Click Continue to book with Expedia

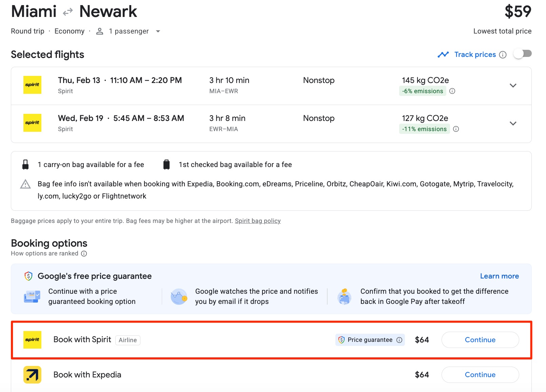coord(480,375)
